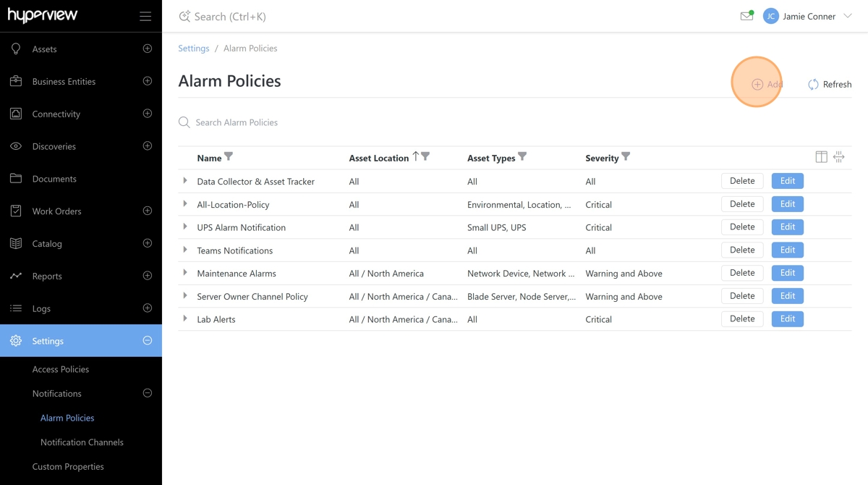
Task: Filter the Name column
Action: point(229,157)
